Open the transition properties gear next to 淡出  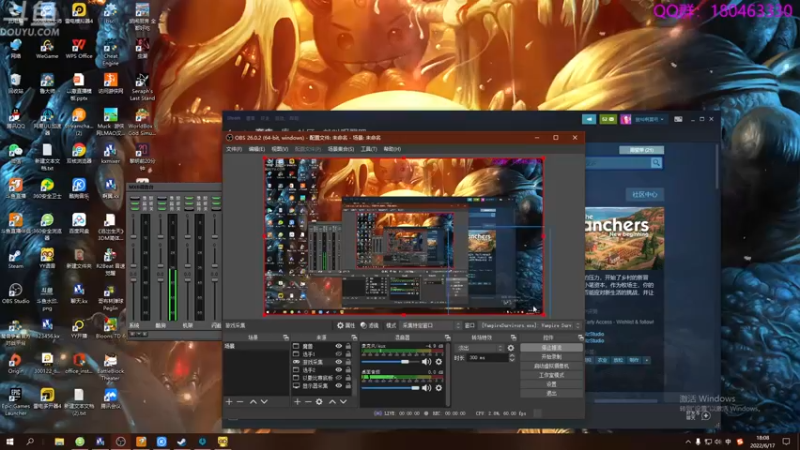[511, 348]
